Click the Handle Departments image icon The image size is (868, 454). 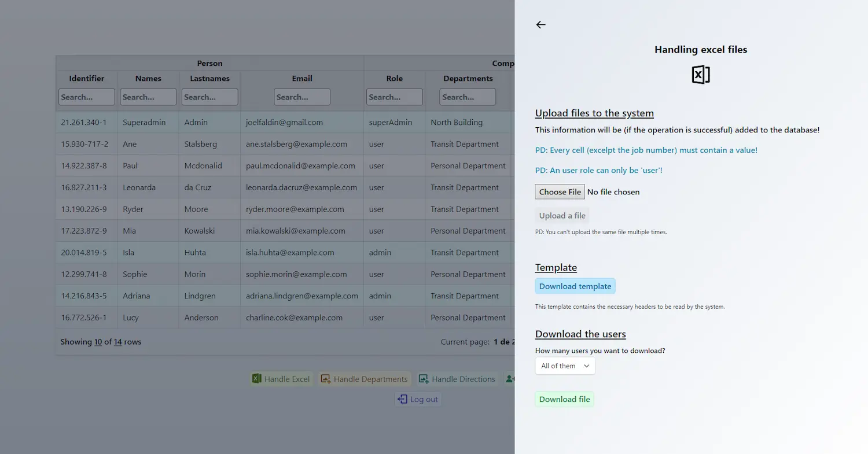326,379
